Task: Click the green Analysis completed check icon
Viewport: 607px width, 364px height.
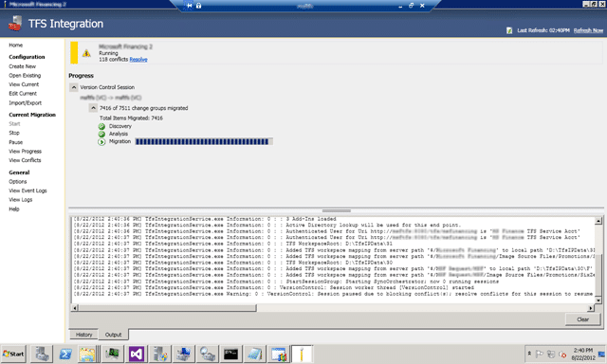Action: pyautogui.click(x=101, y=135)
